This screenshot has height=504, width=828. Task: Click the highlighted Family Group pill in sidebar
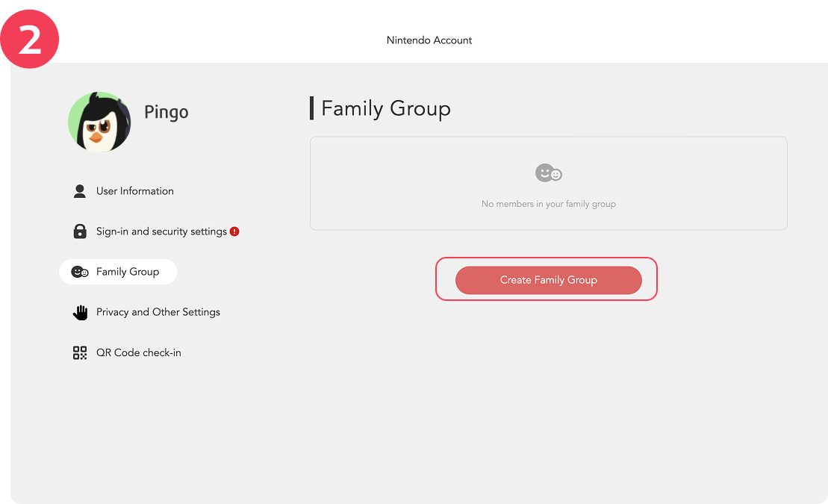tap(118, 272)
